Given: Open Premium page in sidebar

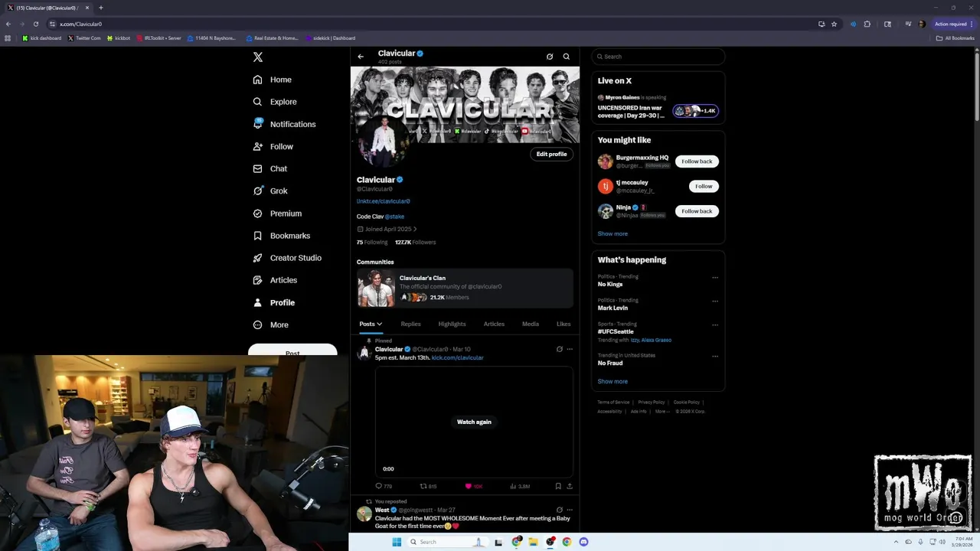Looking at the screenshot, I should tap(277, 214).
